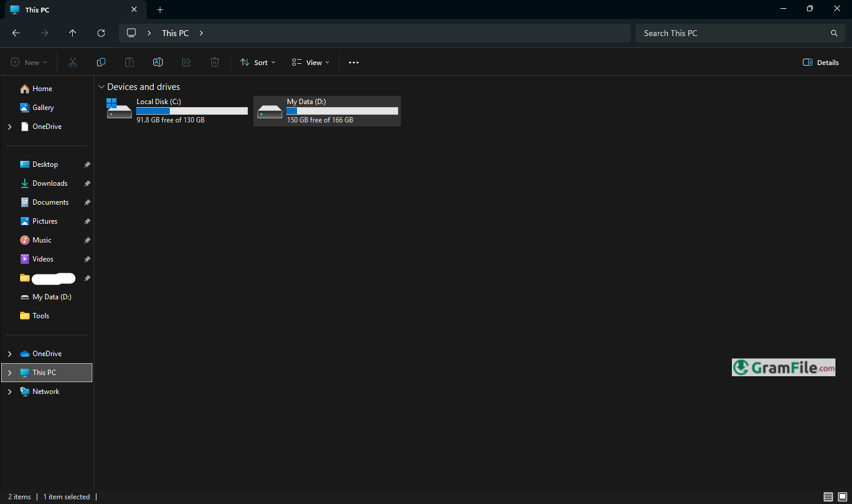852x504 pixels.
Task: Click the Cut scissors icon in toolbar
Action: pos(73,62)
